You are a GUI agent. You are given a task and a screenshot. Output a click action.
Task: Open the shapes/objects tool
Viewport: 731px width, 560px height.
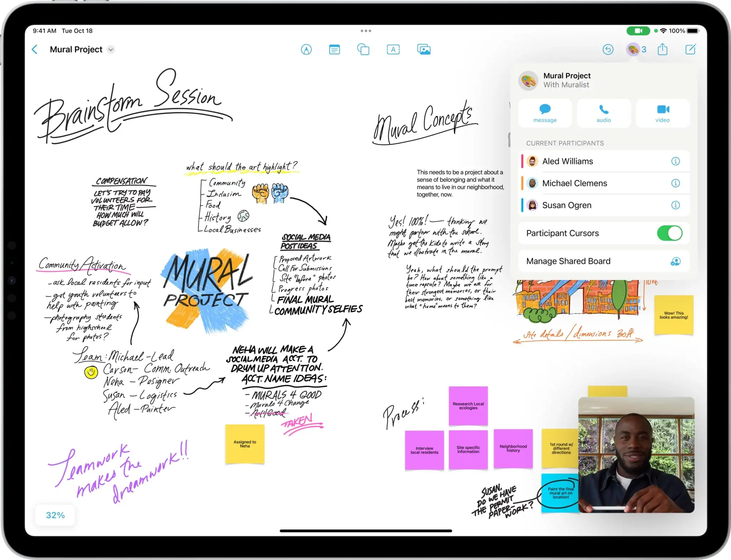click(364, 49)
